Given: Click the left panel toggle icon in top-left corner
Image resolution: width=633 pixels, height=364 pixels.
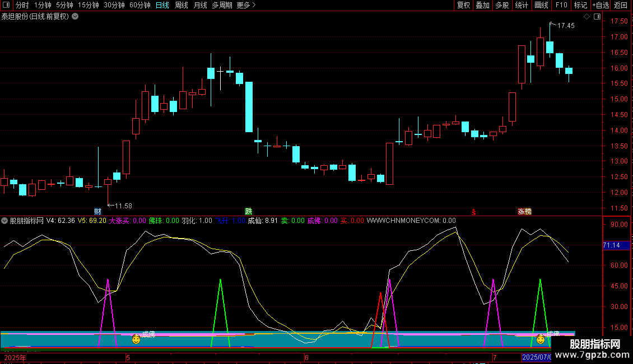Looking at the screenshot, I should (7, 5).
